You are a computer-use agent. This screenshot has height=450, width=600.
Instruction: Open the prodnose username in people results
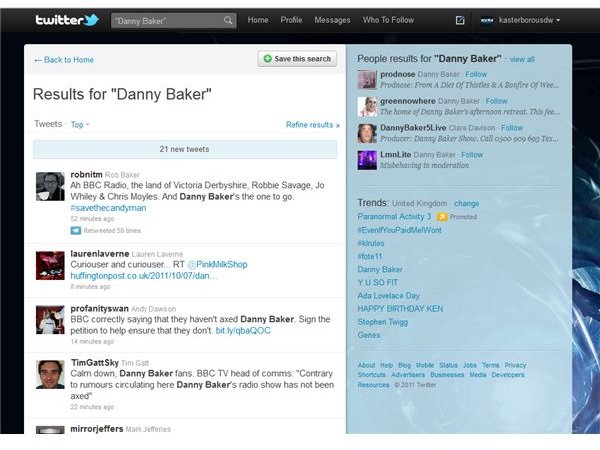[398, 74]
